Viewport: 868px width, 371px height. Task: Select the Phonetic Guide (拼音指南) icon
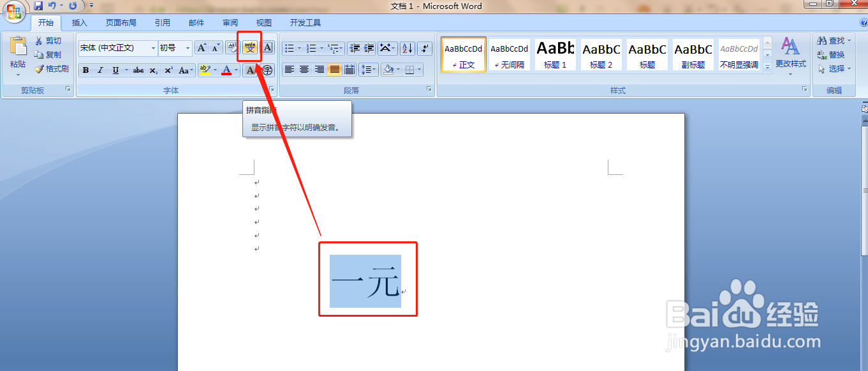[x=249, y=47]
